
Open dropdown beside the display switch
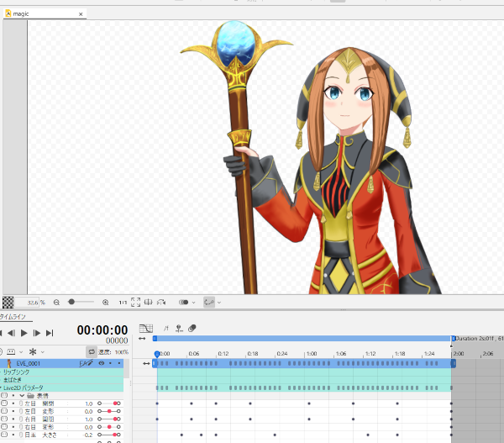[x=193, y=303]
